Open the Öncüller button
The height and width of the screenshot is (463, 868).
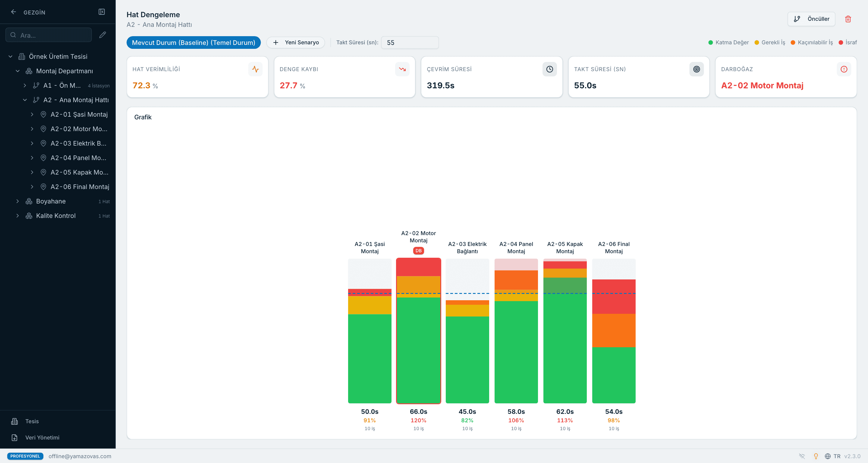pos(811,19)
